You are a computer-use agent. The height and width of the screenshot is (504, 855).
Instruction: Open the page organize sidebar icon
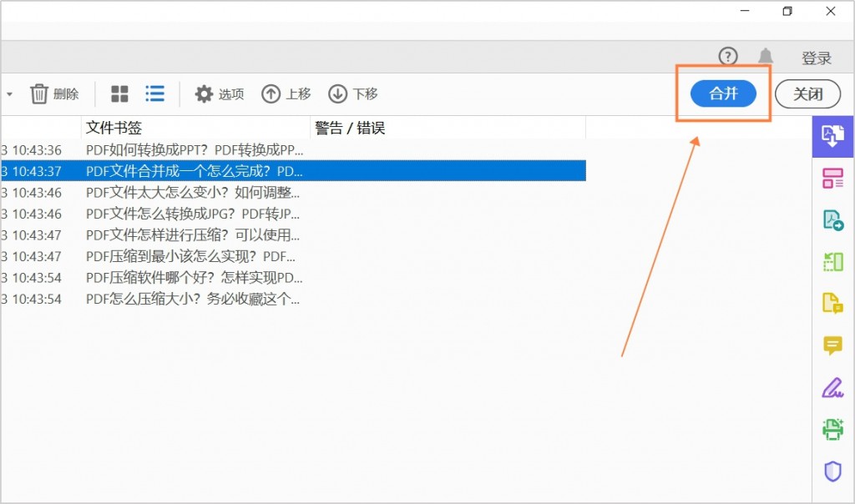[832, 178]
